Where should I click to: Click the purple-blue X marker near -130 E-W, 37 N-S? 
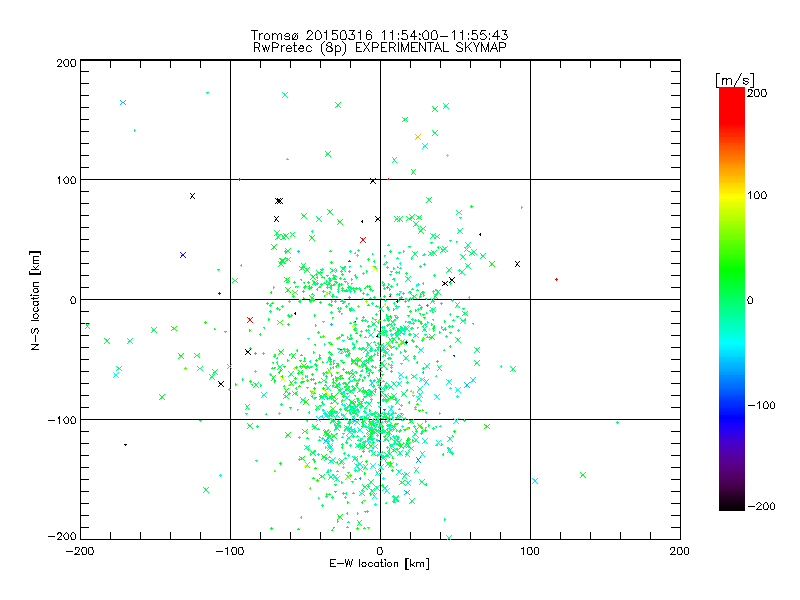pos(183,255)
